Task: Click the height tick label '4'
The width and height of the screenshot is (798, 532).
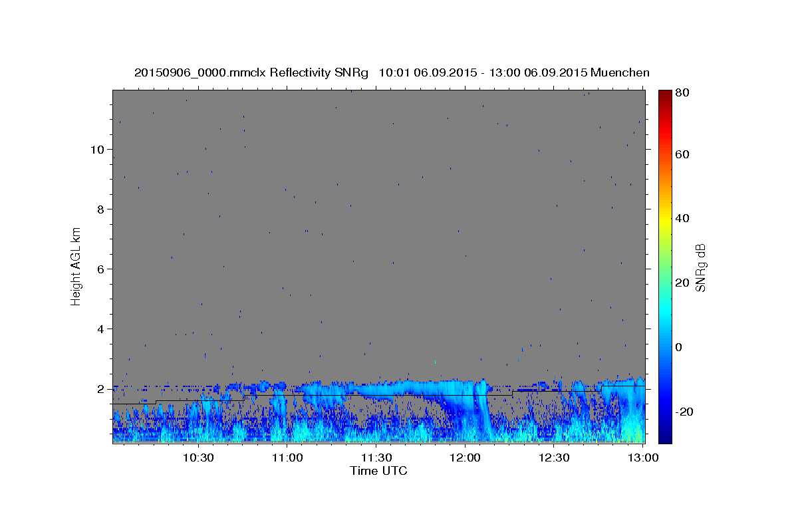Action: [x=102, y=329]
